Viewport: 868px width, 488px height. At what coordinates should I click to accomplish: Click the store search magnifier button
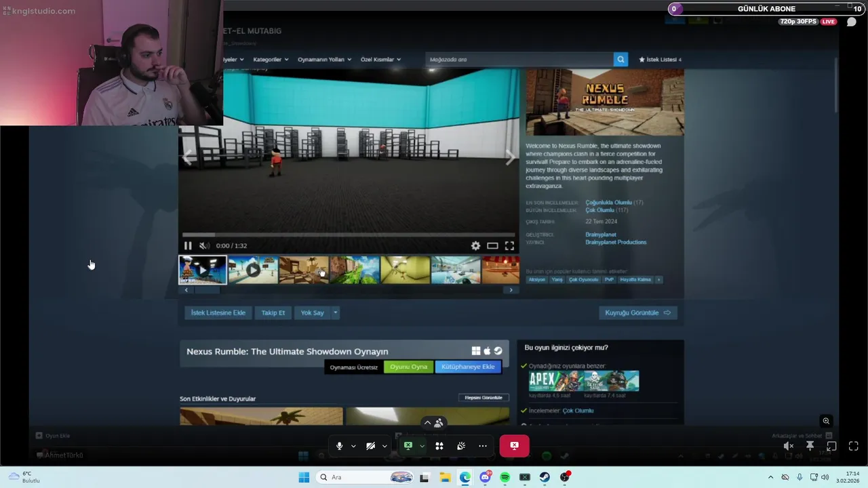620,60
